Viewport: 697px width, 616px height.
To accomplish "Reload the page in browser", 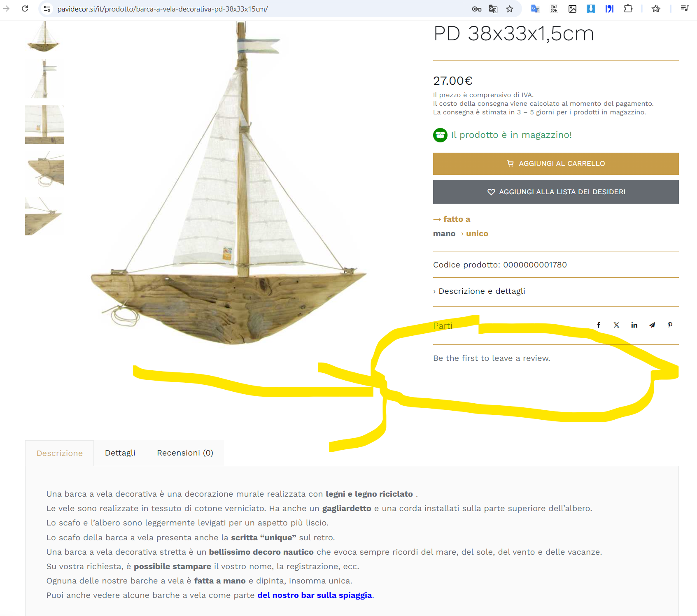I will [25, 9].
